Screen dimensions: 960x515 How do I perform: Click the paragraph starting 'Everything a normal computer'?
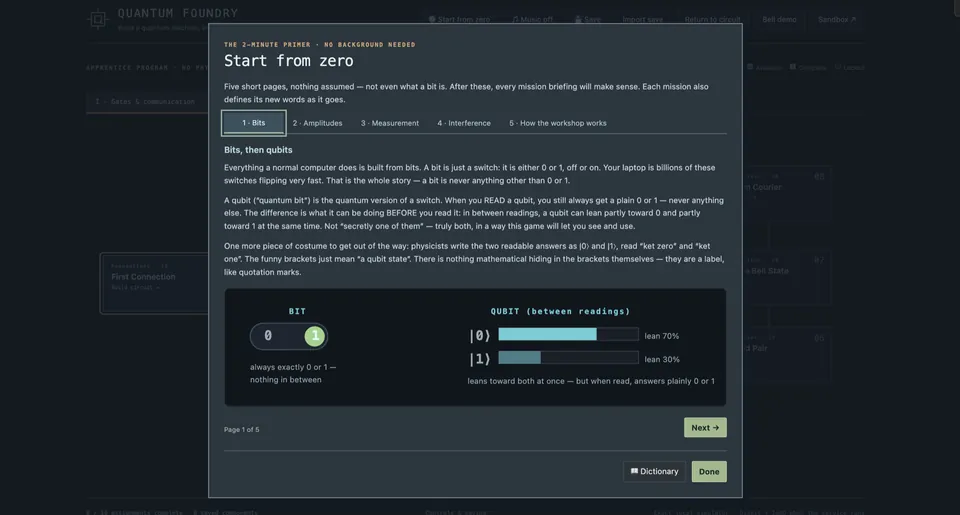470,174
